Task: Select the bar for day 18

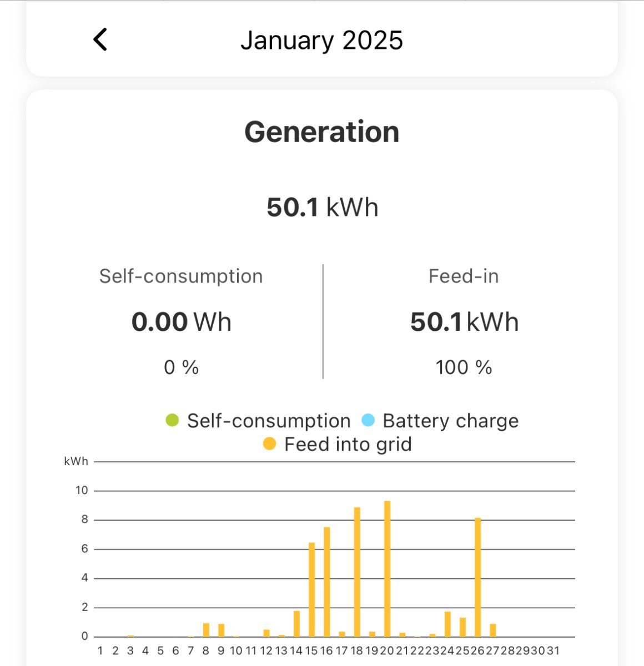Action: click(x=357, y=572)
